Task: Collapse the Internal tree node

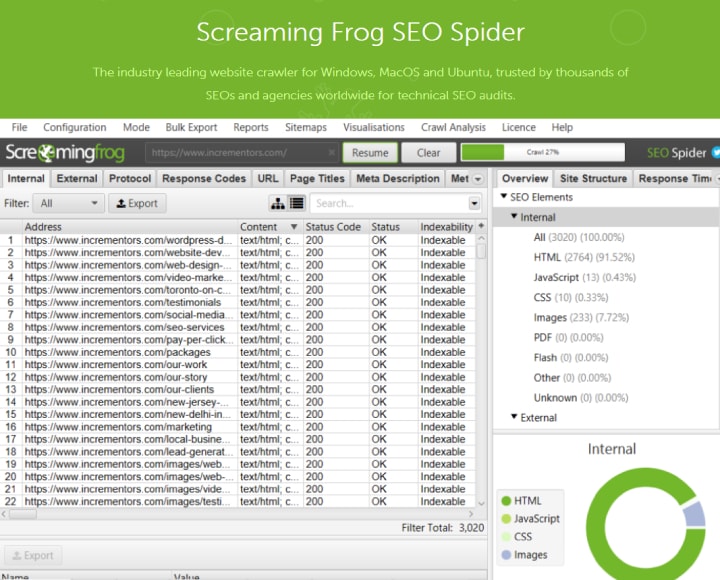Action: [x=514, y=216]
